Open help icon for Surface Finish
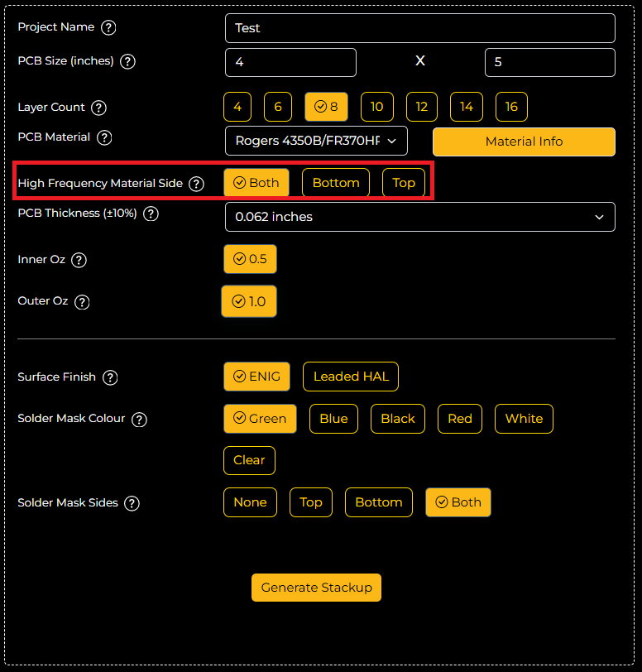This screenshot has height=672, width=642. point(110,377)
